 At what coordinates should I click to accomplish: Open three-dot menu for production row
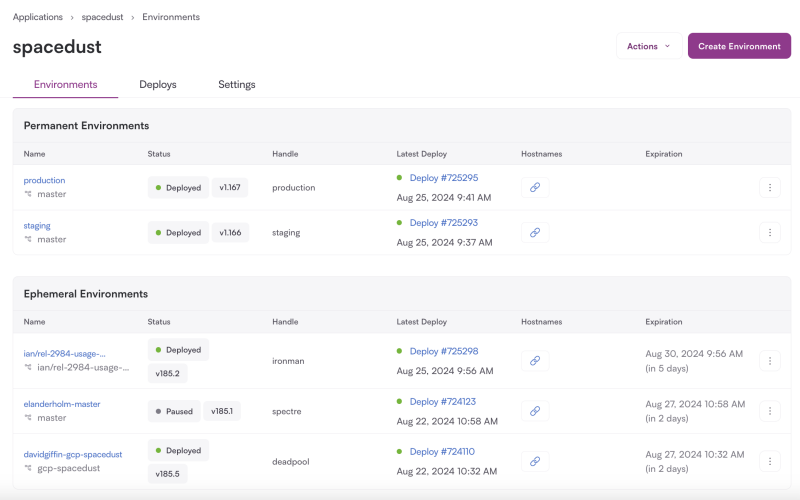coord(769,187)
